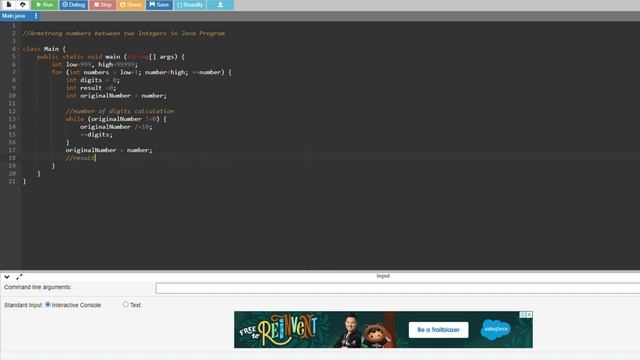Click the number of digits calculation comment

(120, 111)
